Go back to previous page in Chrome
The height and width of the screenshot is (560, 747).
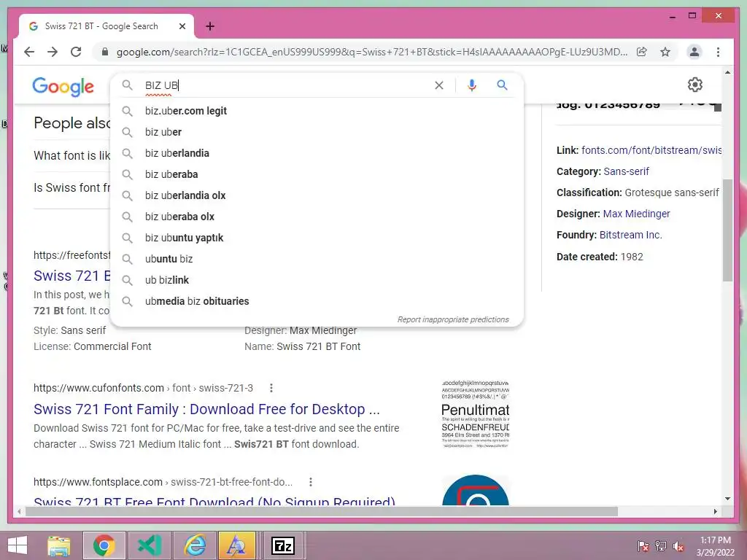tap(29, 52)
